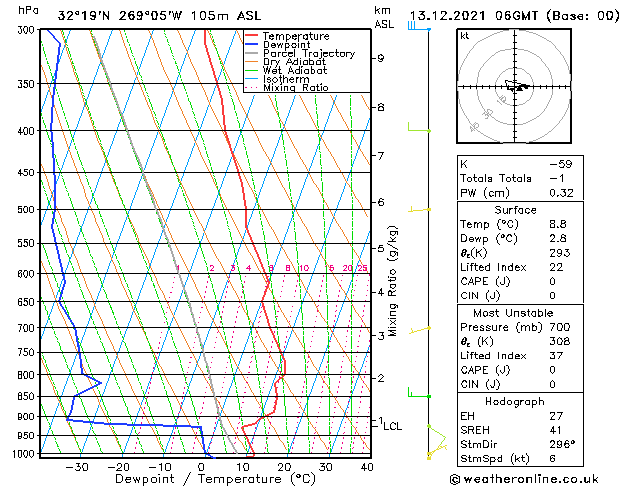Click the surface Dewp value 2.8

tap(558, 239)
